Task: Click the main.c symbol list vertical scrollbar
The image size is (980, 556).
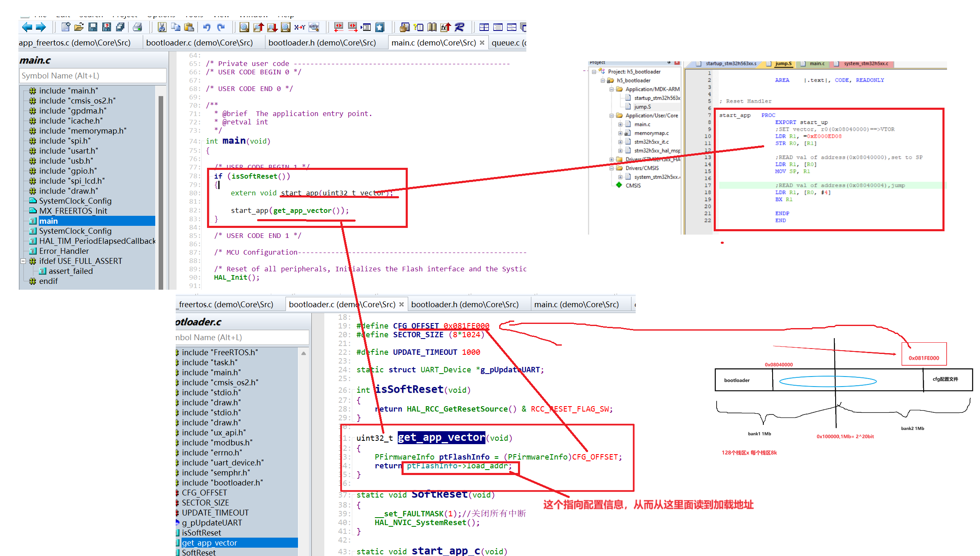Action: tap(161, 192)
